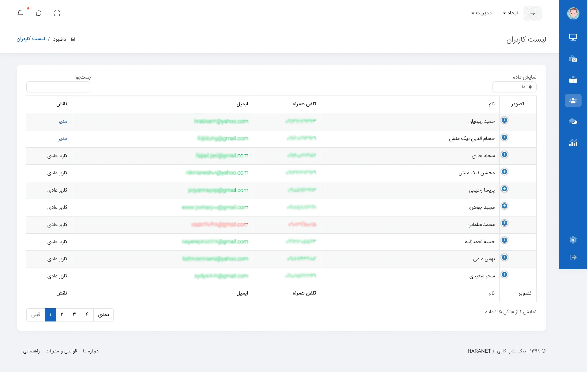Open the shopping bag sidebar icon

(573, 58)
